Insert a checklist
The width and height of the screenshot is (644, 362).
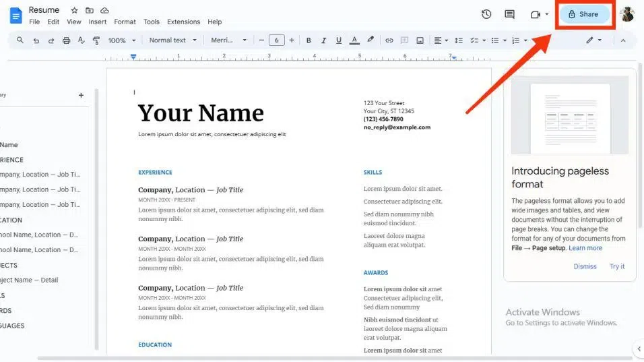coord(474,40)
